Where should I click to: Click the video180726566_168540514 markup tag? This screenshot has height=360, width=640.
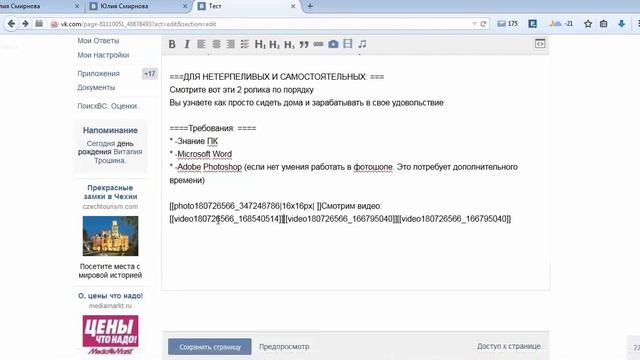coord(227,219)
